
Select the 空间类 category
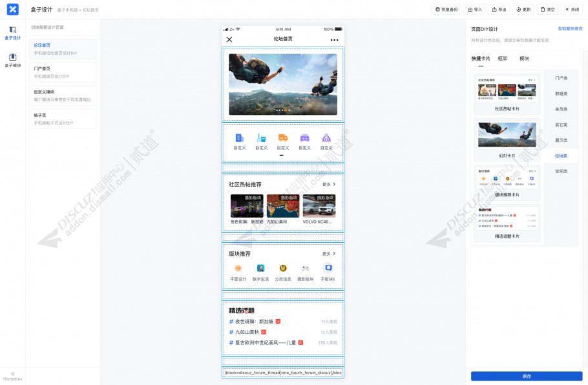pos(561,171)
